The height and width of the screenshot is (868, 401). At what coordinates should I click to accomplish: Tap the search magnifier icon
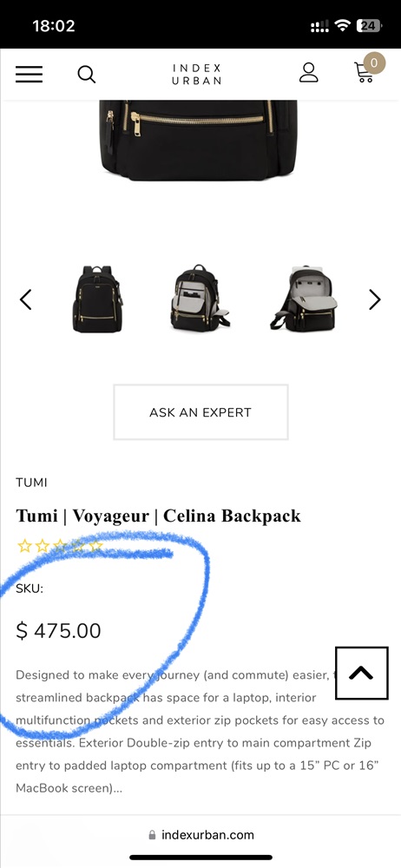[87, 74]
